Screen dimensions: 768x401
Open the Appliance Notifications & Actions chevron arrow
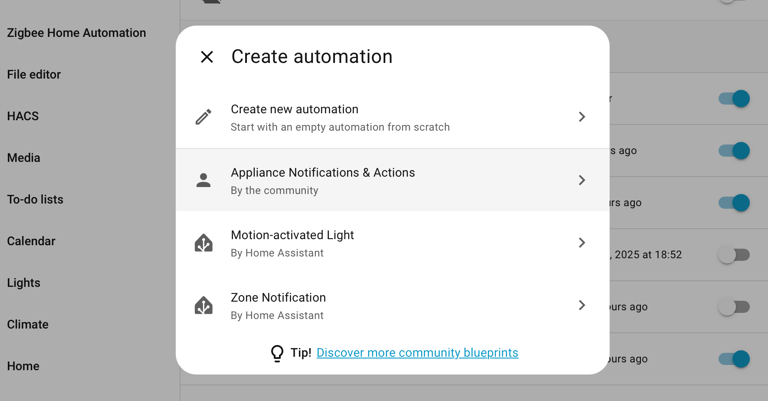(581, 180)
